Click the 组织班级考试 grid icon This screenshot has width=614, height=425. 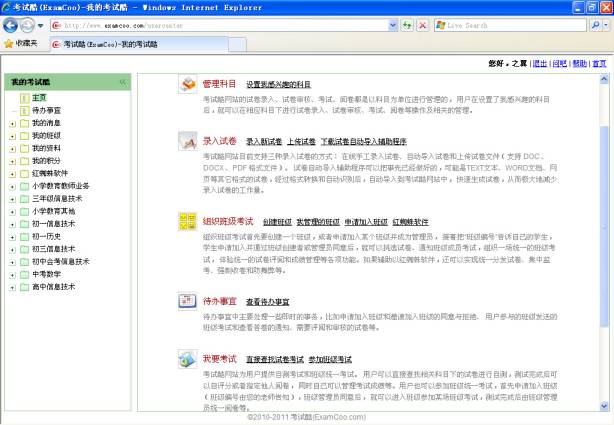187,221
